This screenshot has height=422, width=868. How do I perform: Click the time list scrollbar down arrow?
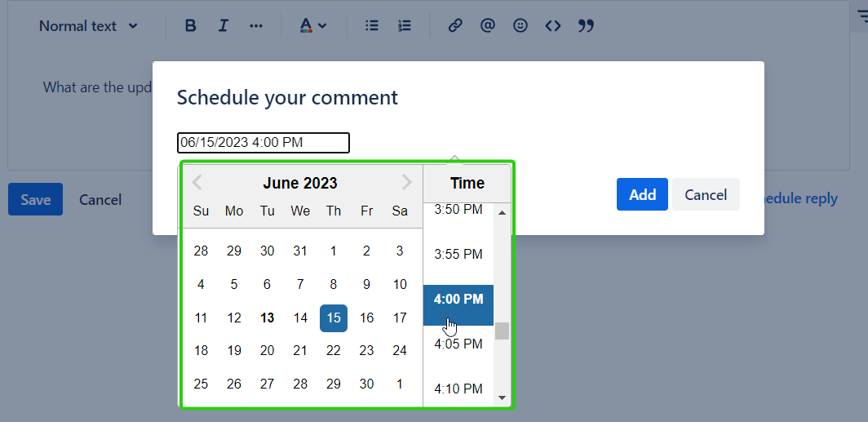pos(503,398)
